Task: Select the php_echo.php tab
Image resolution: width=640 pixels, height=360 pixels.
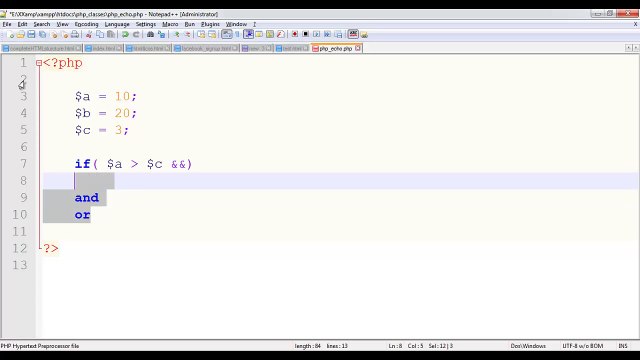Action: 336,49
